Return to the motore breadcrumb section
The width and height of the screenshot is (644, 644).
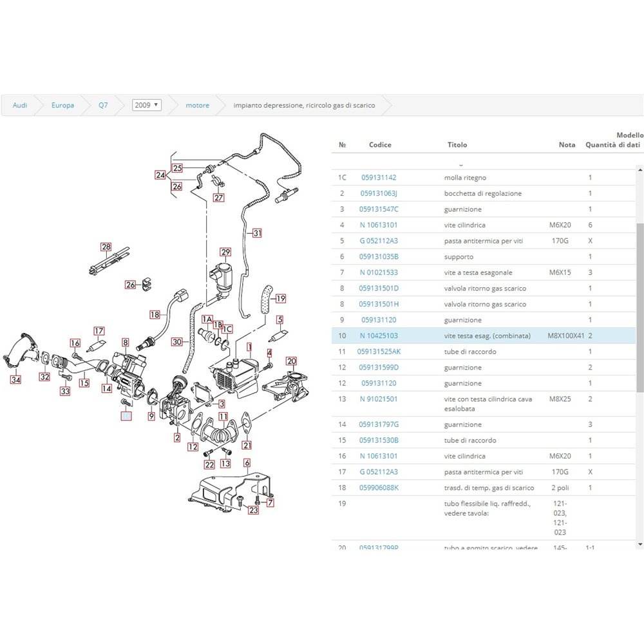tap(197, 105)
